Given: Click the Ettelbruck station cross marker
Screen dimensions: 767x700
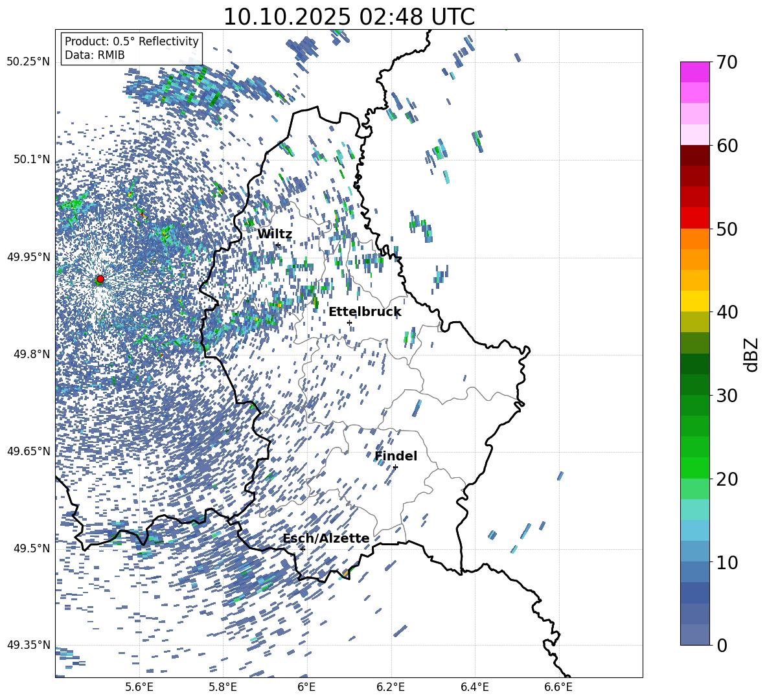Looking at the screenshot, I should click(x=349, y=322).
